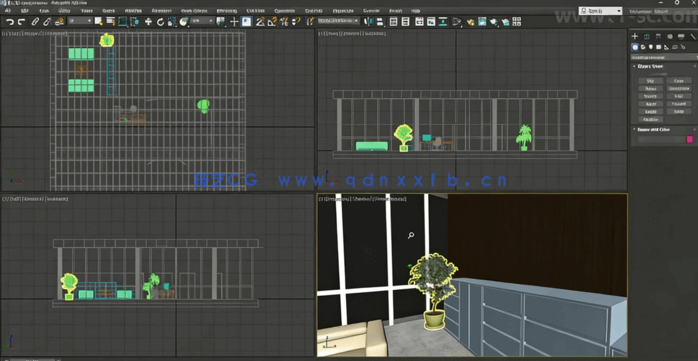Open the Tools menu
Screen dimensions: 698x361
44,10
